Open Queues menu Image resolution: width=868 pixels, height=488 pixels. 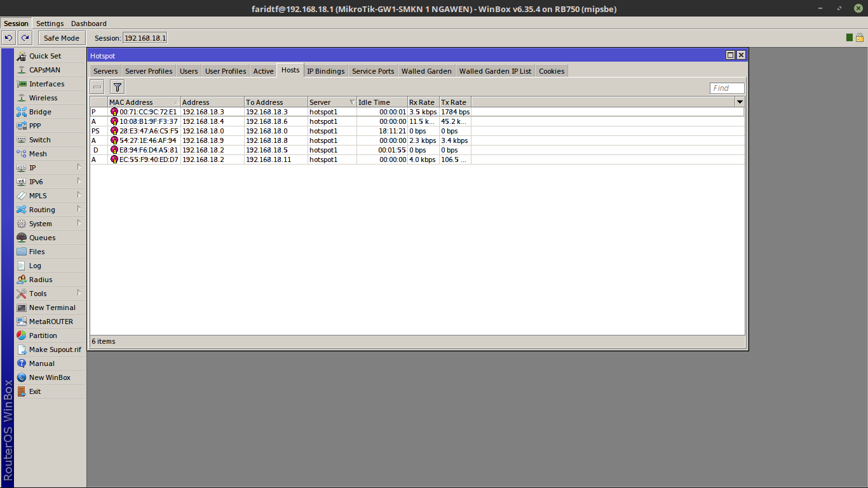(x=50, y=238)
